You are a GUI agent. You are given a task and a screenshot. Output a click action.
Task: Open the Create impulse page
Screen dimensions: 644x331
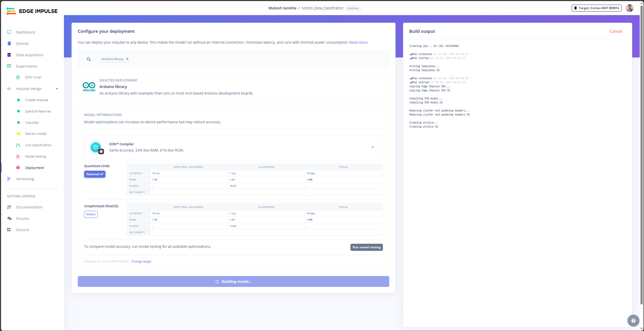[x=36, y=100]
